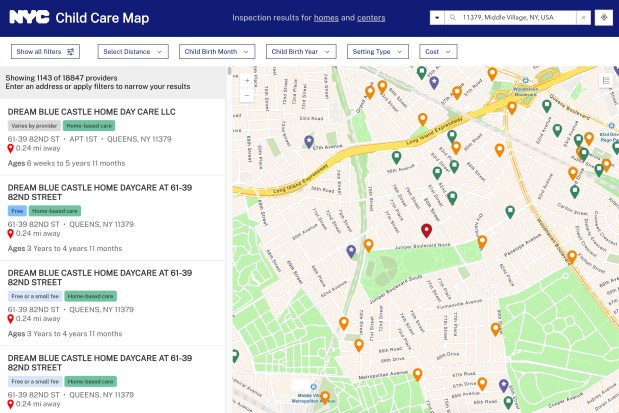
Task: Click the Child Care Map title
Action: (x=102, y=18)
